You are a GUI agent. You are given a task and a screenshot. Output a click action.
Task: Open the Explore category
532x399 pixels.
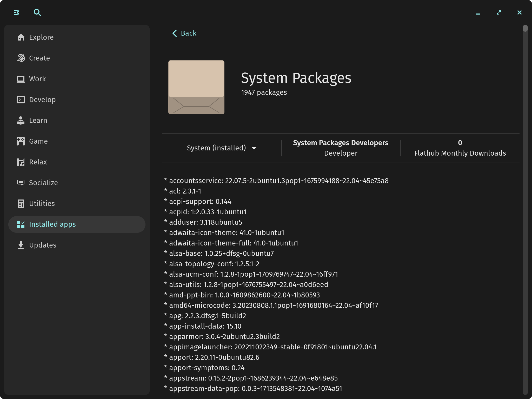(x=77, y=37)
